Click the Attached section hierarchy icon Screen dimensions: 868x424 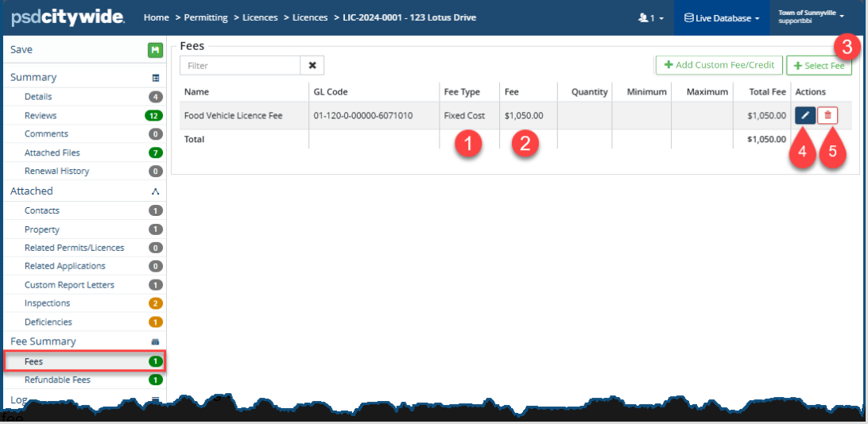tap(156, 191)
